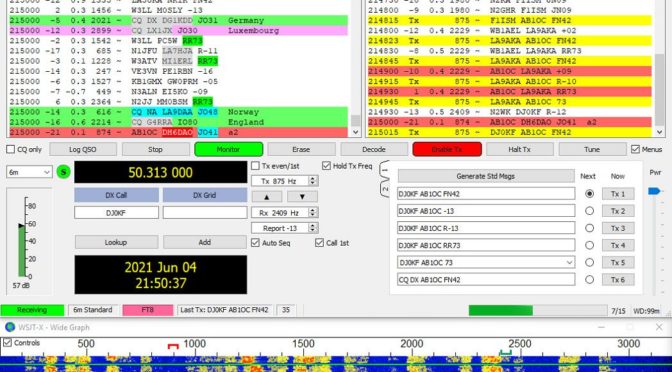
Task: Click the DJ0KF AB1OC -13 message field
Action: (486, 211)
